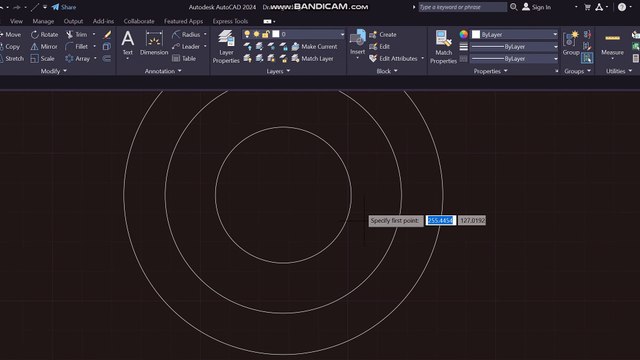Expand the Block panel
The image size is (640, 360).
[x=387, y=71]
